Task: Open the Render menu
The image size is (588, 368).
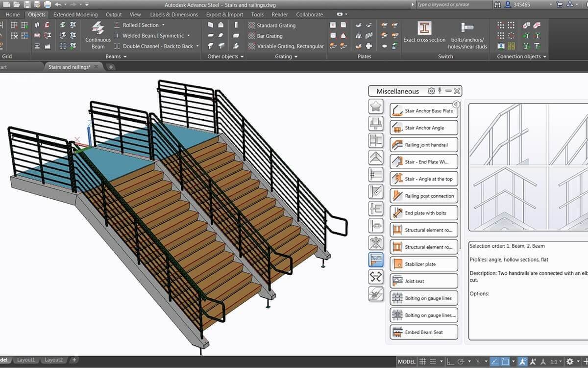Action: click(279, 14)
